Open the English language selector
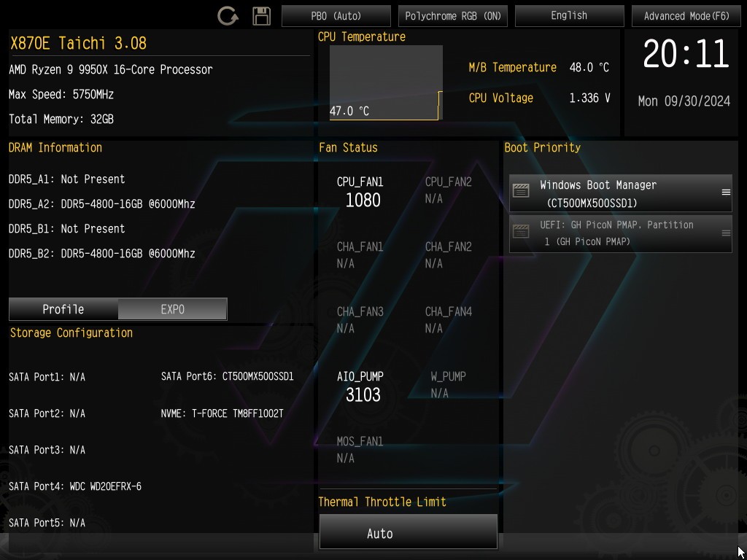The image size is (747, 560). (569, 16)
